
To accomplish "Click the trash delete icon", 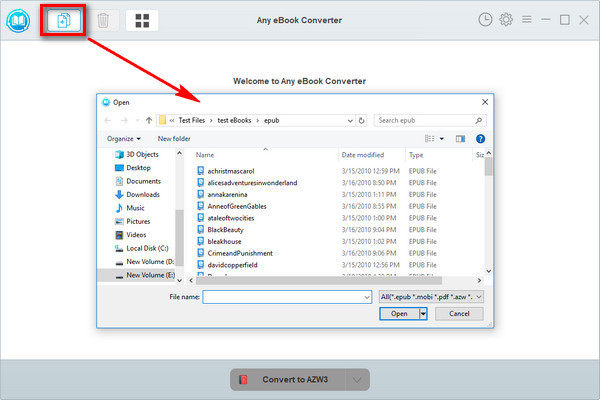I will [103, 20].
